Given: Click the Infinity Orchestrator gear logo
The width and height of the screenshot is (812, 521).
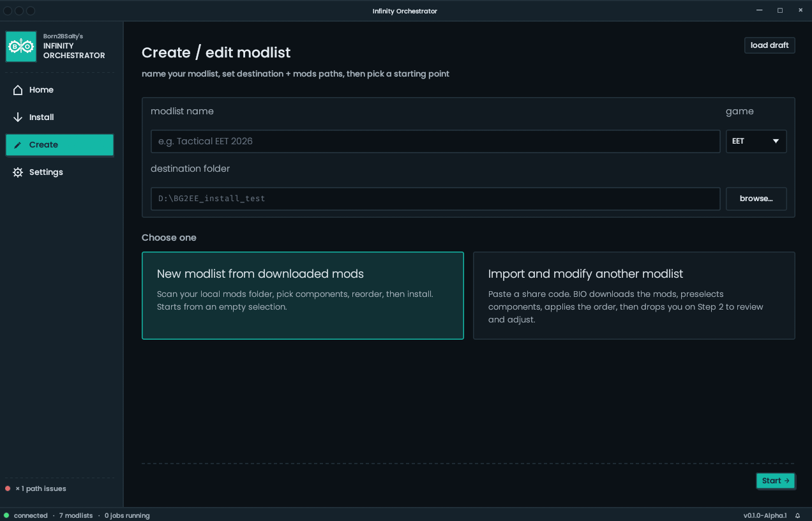Looking at the screenshot, I should (x=21, y=47).
